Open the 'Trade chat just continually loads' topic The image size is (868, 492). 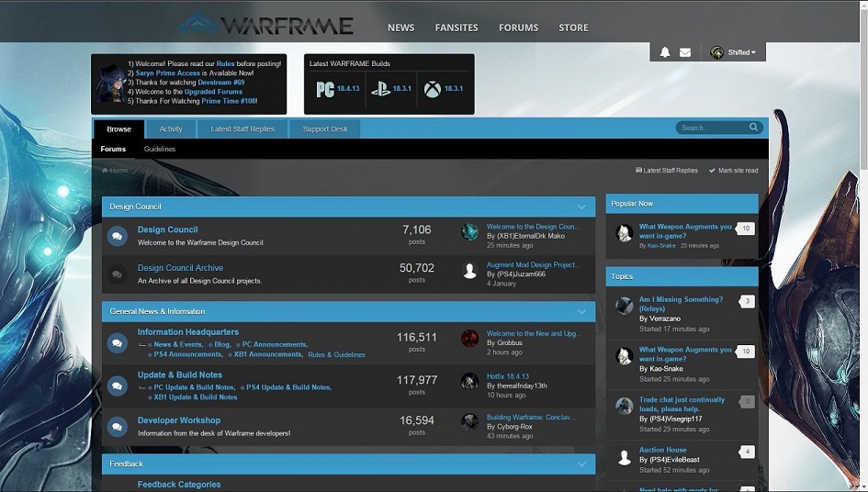682,404
